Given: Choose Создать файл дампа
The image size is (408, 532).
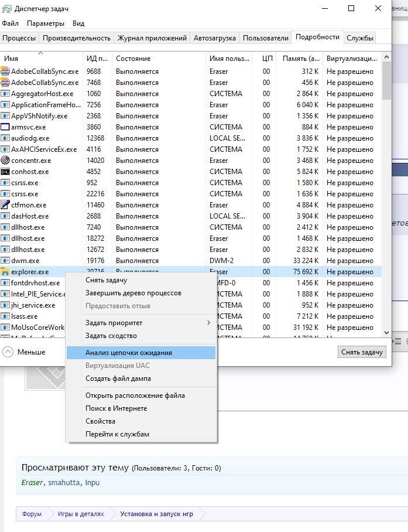Looking at the screenshot, I should pyautogui.click(x=141, y=378).
